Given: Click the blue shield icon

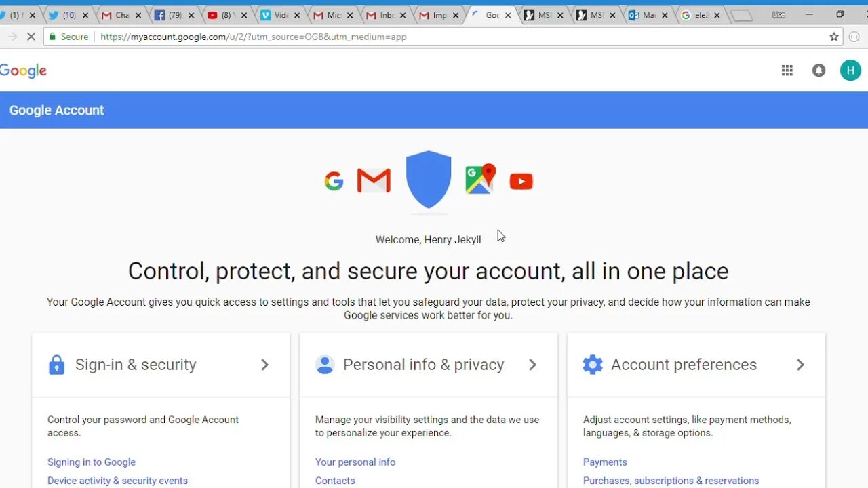Looking at the screenshot, I should click(429, 180).
